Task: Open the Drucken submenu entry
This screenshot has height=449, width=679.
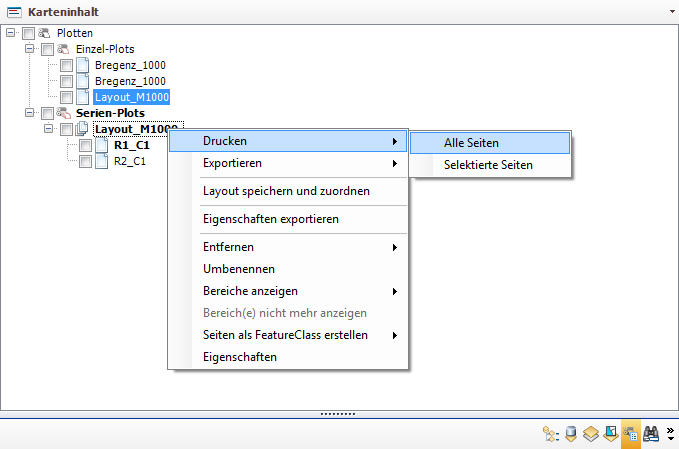Action: (288, 141)
